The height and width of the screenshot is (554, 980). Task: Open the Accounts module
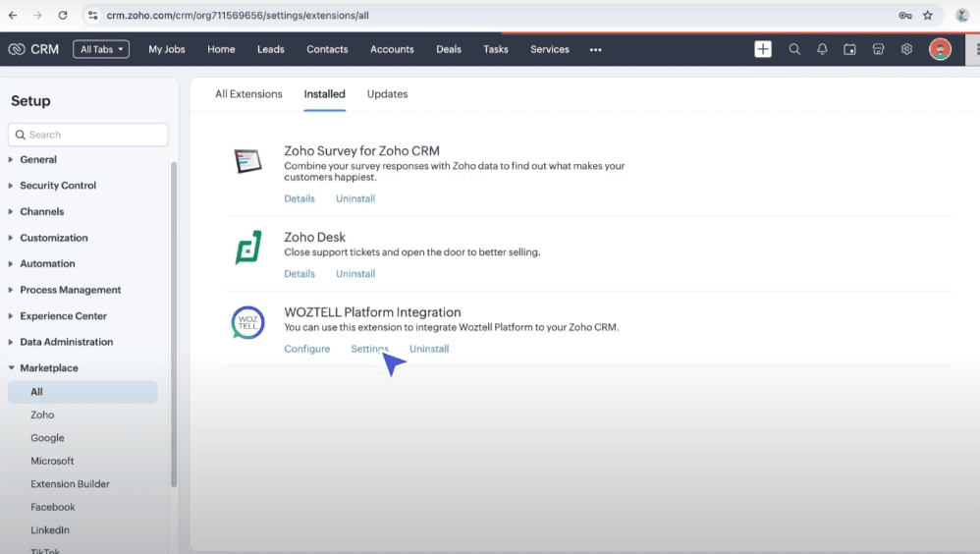coord(392,49)
